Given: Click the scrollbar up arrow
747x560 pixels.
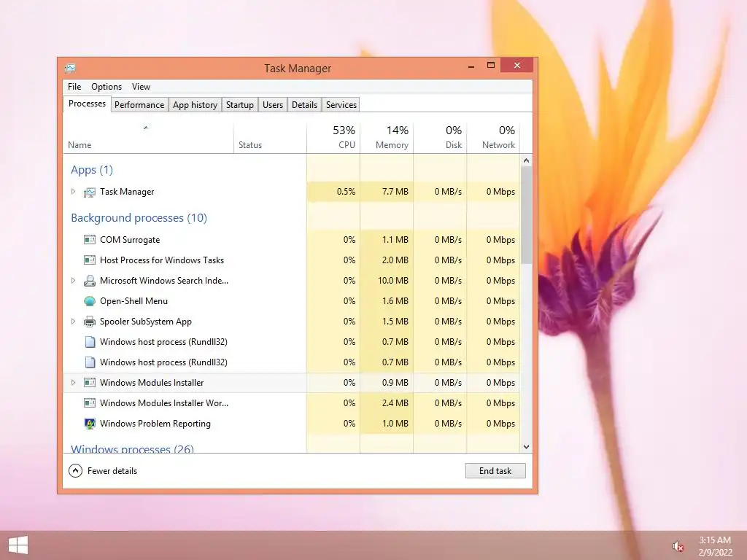Looking at the screenshot, I should (527, 160).
